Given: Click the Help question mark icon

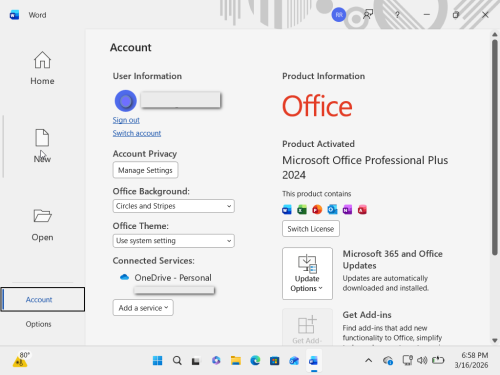Looking at the screenshot, I should (x=397, y=15).
